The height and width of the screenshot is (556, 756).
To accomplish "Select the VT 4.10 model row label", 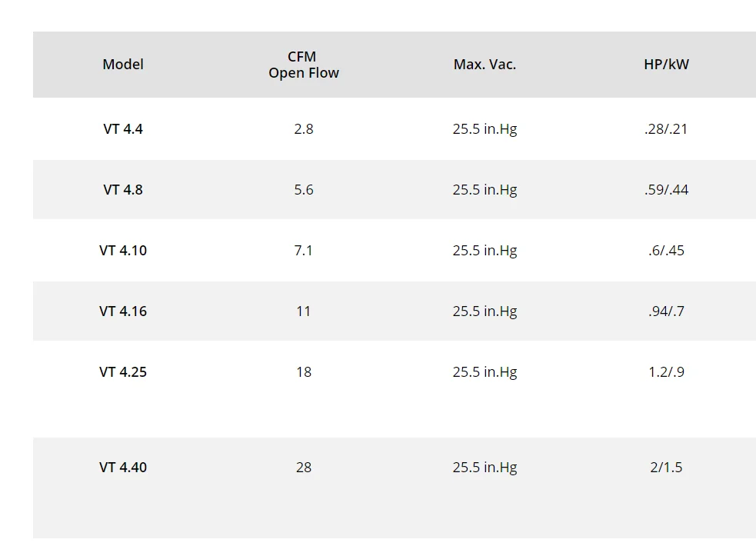I will (x=123, y=250).
